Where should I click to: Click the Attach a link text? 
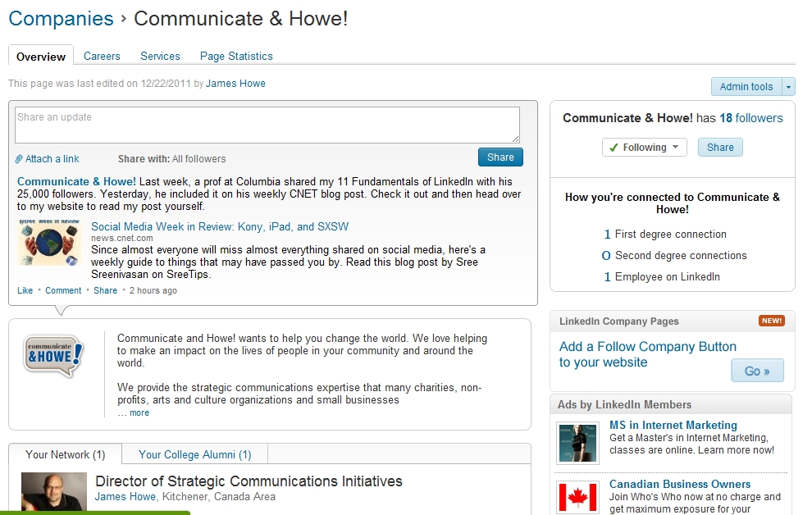tap(52, 159)
